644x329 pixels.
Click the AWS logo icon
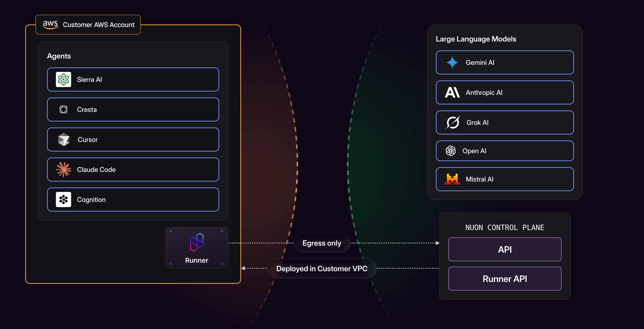coord(50,25)
